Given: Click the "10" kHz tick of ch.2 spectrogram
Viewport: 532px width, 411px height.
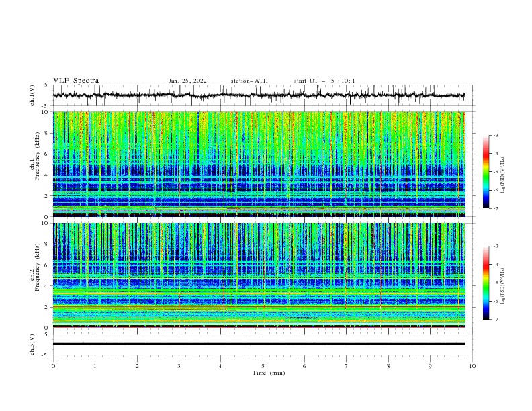Looking at the screenshot, I should [x=46, y=223].
